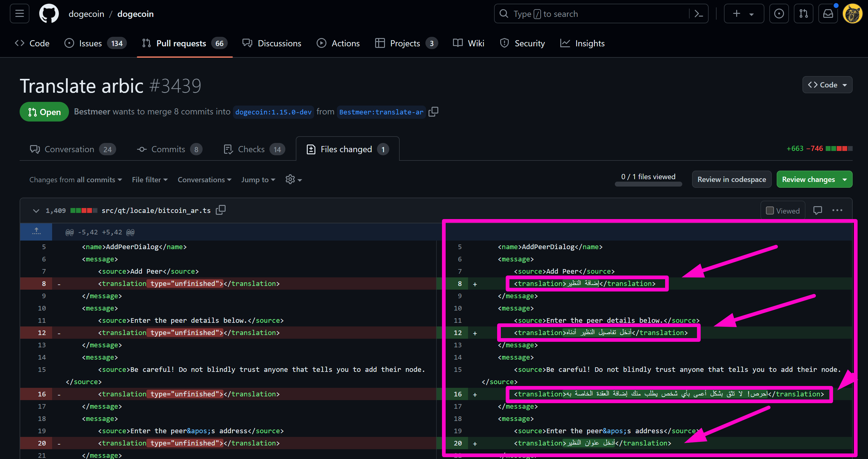Image resolution: width=868 pixels, height=459 pixels.
Task: Open the Insights tab
Action: (582, 43)
